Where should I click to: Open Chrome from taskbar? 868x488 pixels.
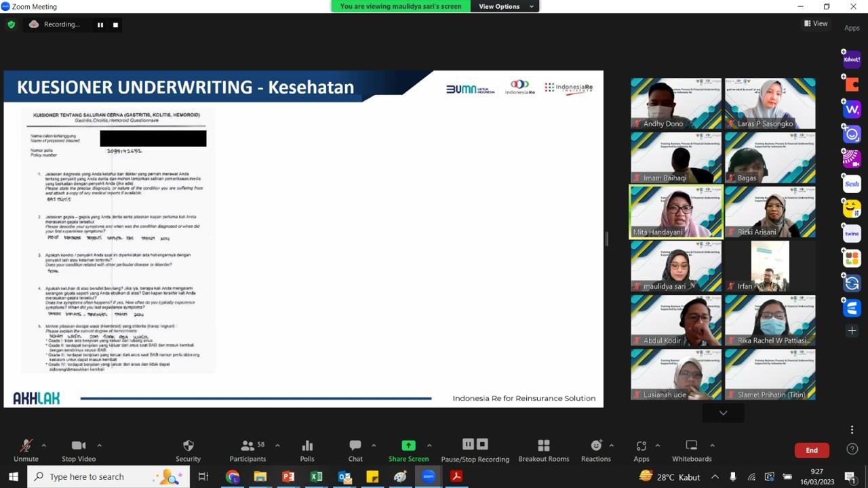click(233, 476)
